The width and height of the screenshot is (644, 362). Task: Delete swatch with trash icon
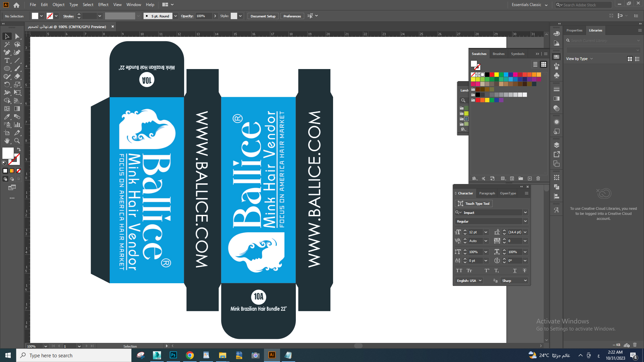pos(538,179)
